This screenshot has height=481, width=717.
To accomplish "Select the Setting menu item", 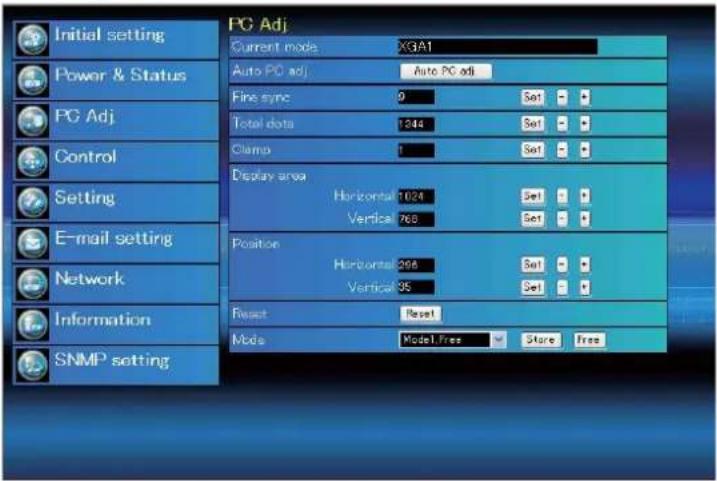I will pos(117,203).
